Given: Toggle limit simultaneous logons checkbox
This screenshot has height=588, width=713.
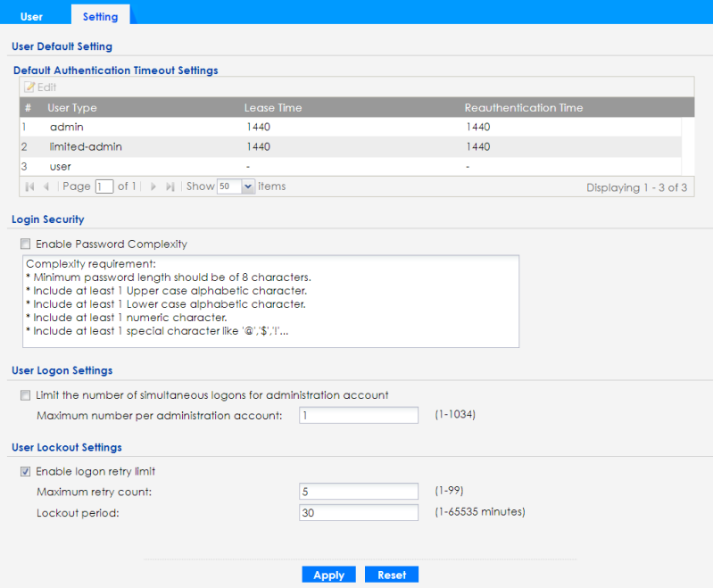Looking at the screenshot, I should (25, 395).
